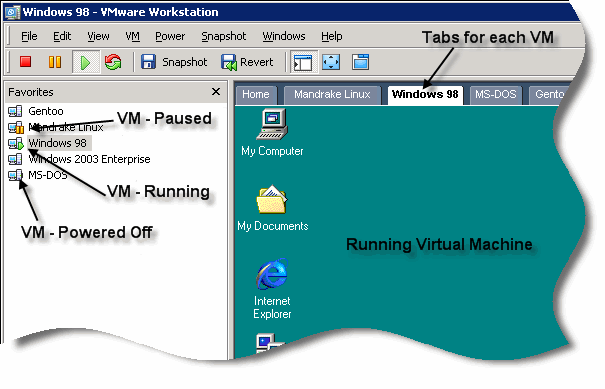The image size is (605, 389).
Task: Switch to the Home tab
Action: tap(256, 95)
